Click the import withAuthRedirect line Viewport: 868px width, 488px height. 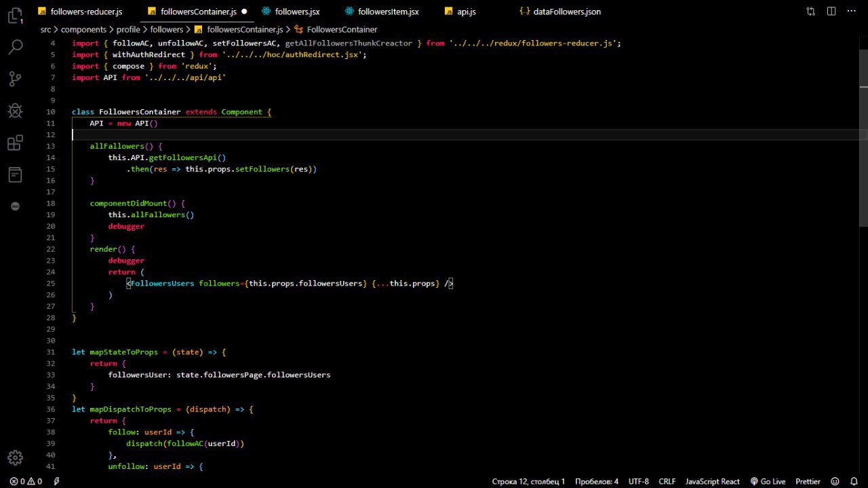click(x=219, y=54)
